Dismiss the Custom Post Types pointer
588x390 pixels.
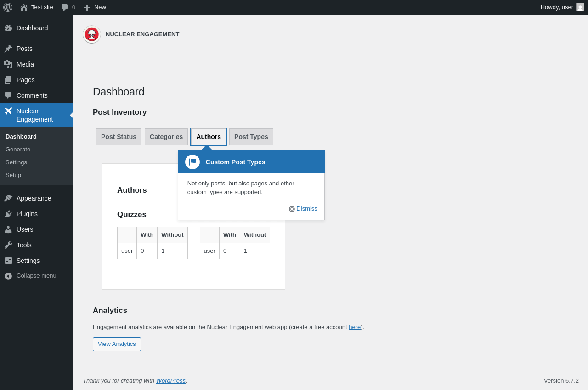point(303,209)
